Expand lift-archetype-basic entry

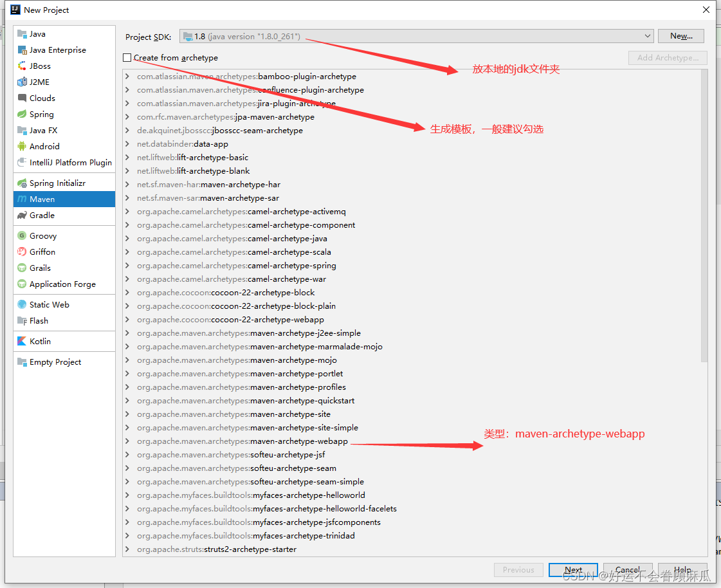127,158
